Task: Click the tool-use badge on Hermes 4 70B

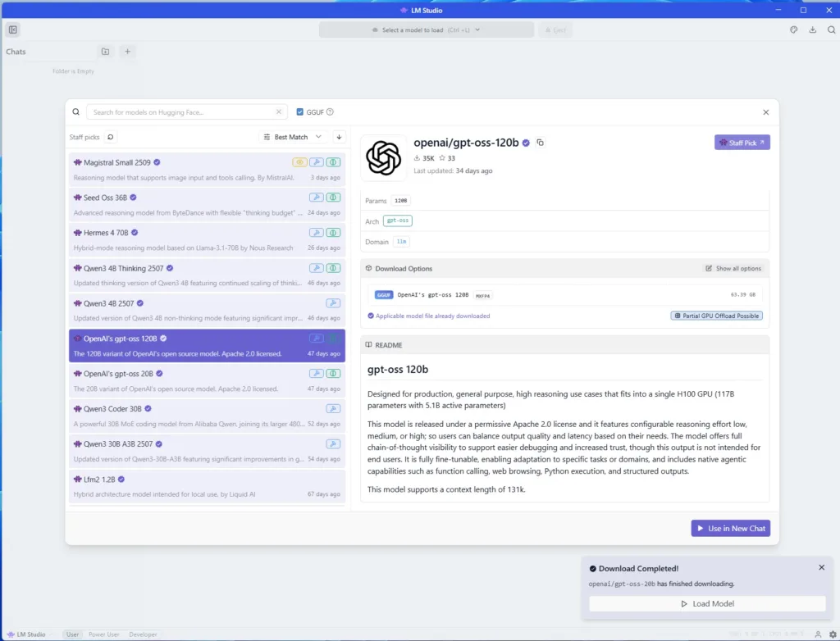Action: pos(317,233)
